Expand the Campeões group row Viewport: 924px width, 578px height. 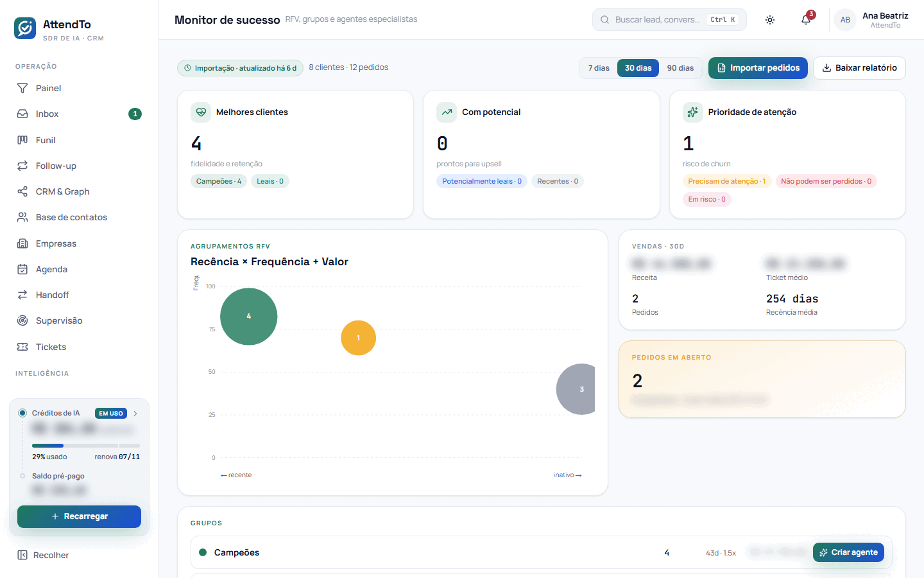click(x=541, y=552)
